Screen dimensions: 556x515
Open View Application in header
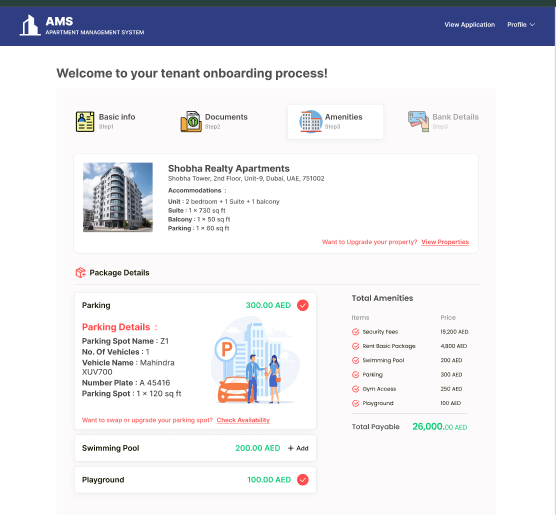(469, 24)
